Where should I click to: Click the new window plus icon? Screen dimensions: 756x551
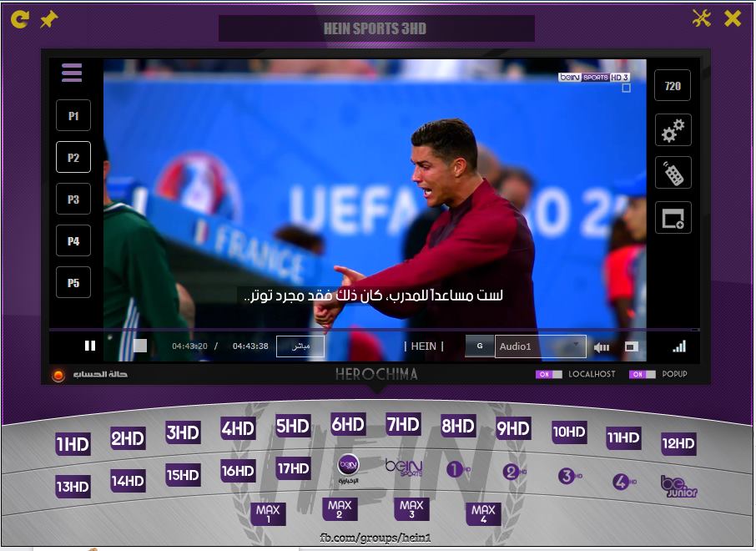coord(673,218)
